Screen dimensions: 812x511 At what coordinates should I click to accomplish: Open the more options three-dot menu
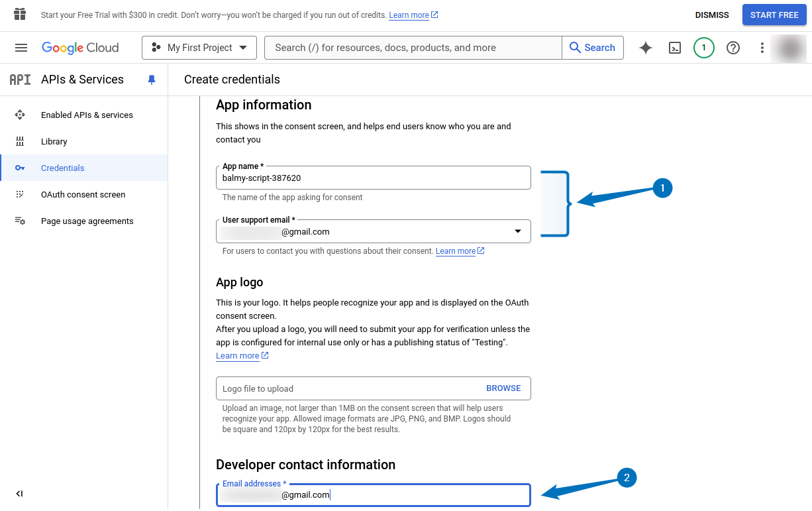(x=762, y=47)
